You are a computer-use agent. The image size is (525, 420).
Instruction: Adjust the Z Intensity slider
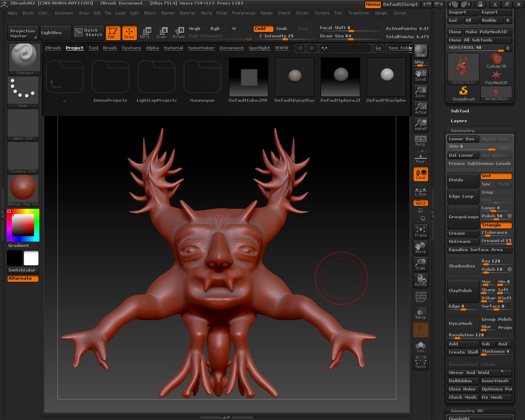[x=276, y=36]
